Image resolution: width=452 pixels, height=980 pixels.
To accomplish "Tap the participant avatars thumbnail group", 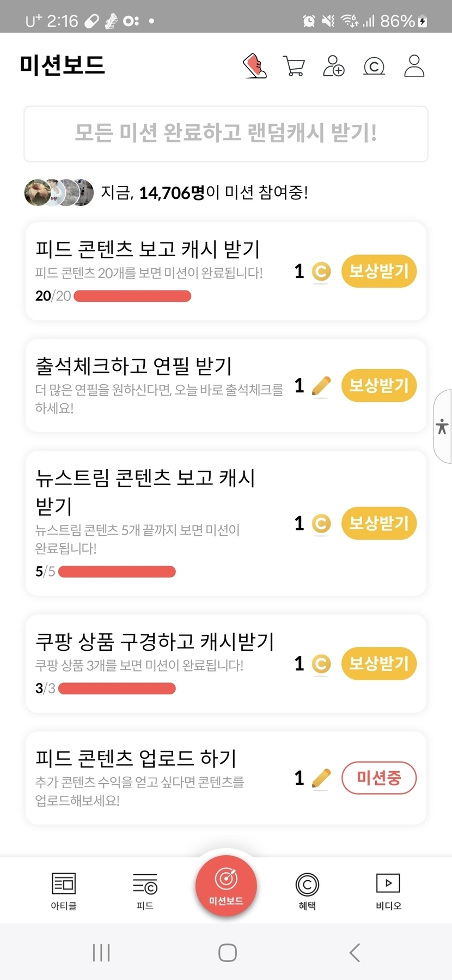I will point(59,192).
